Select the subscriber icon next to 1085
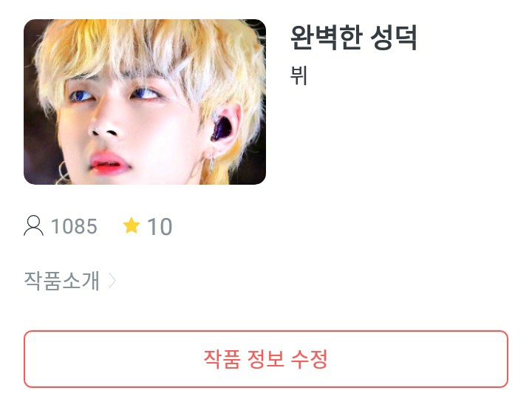The image size is (532, 399). [33, 225]
